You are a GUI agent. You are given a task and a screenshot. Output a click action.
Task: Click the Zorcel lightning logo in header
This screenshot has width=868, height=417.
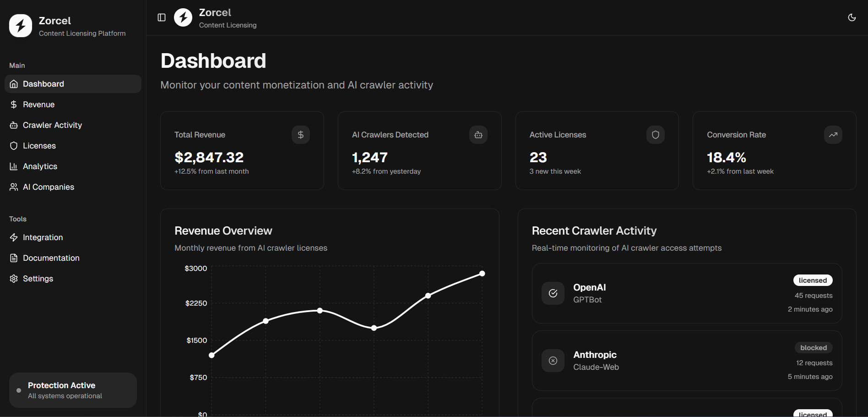[183, 17]
